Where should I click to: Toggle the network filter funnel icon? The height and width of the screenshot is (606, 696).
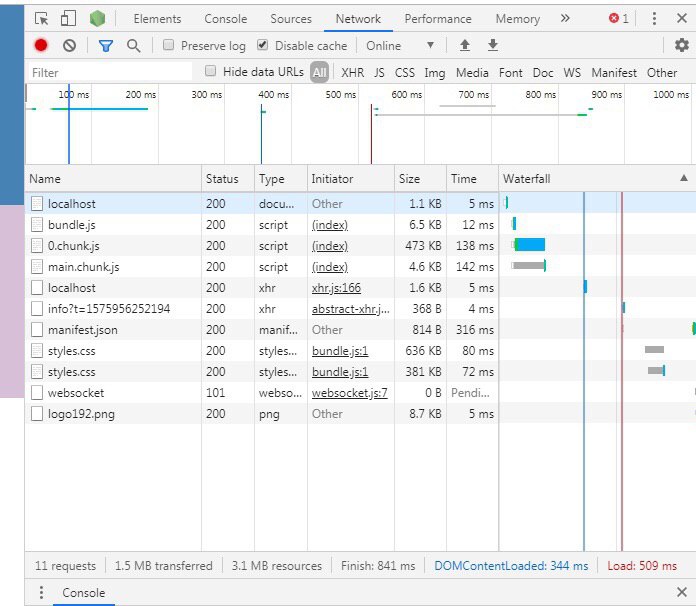click(x=105, y=46)
